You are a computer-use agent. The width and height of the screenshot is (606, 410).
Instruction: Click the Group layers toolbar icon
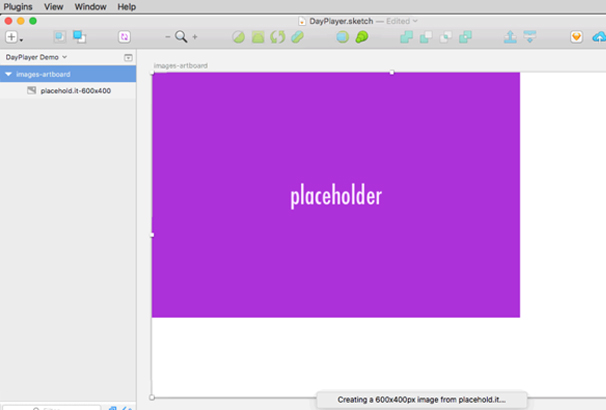coord(57,37)
